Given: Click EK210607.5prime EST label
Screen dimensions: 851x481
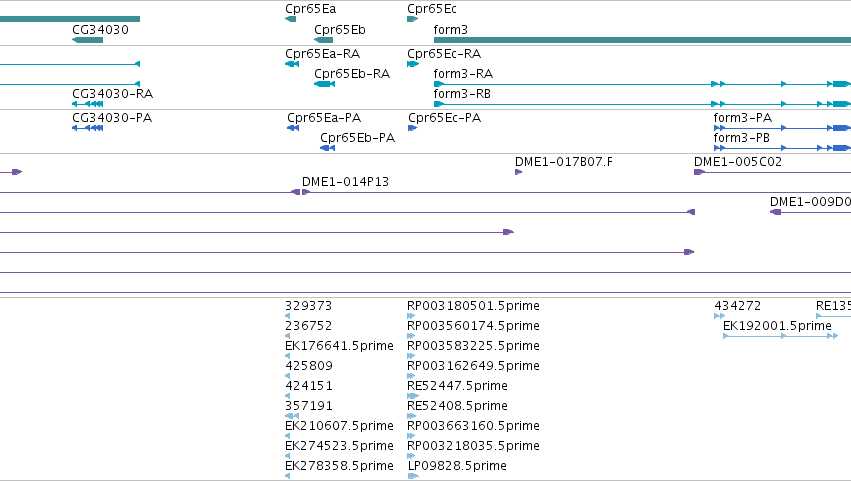Looking at the screenshot, I should 339,426.
